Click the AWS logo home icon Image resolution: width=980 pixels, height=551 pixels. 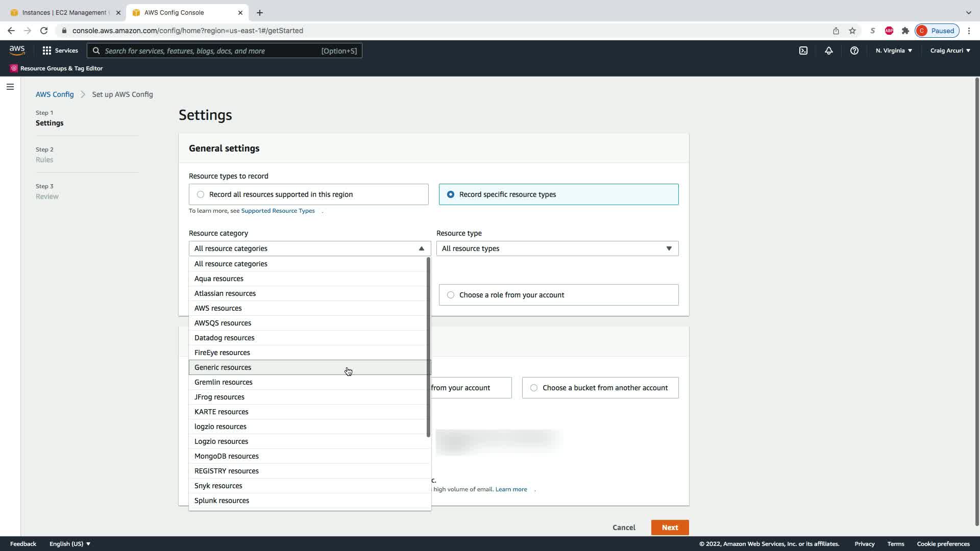point(17,50)
